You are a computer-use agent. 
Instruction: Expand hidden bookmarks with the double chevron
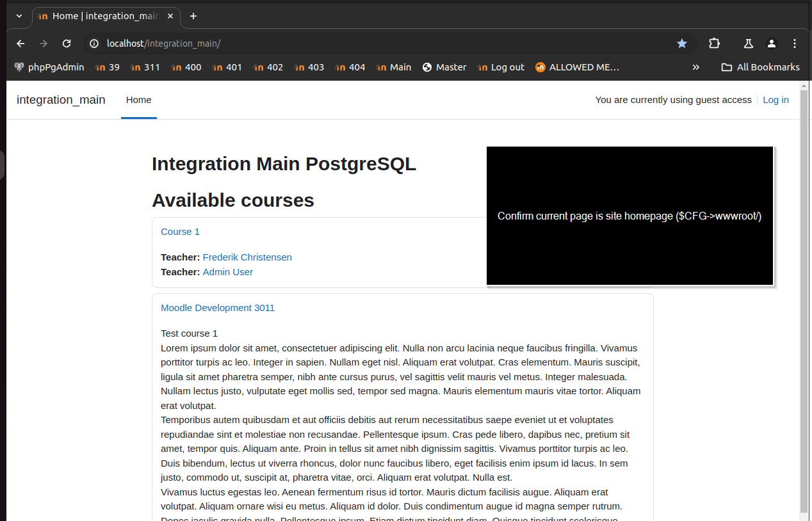tap(696, 67)
